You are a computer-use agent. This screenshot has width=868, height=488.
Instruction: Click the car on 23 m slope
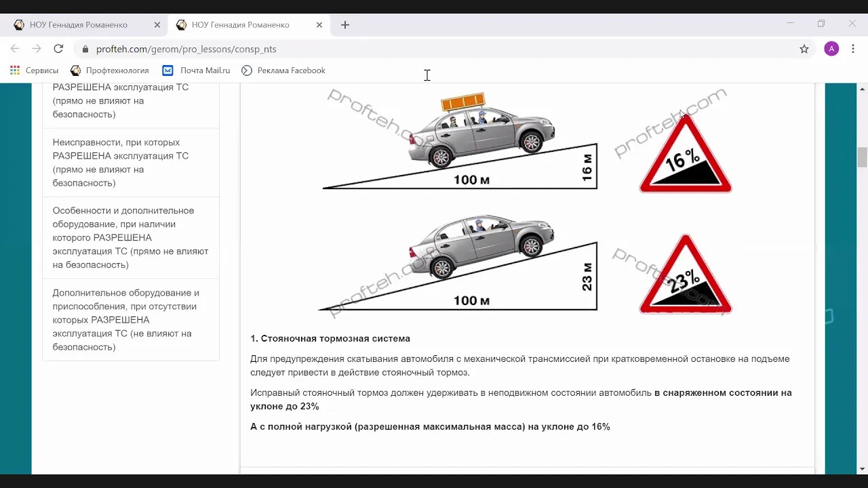point(481,245)
